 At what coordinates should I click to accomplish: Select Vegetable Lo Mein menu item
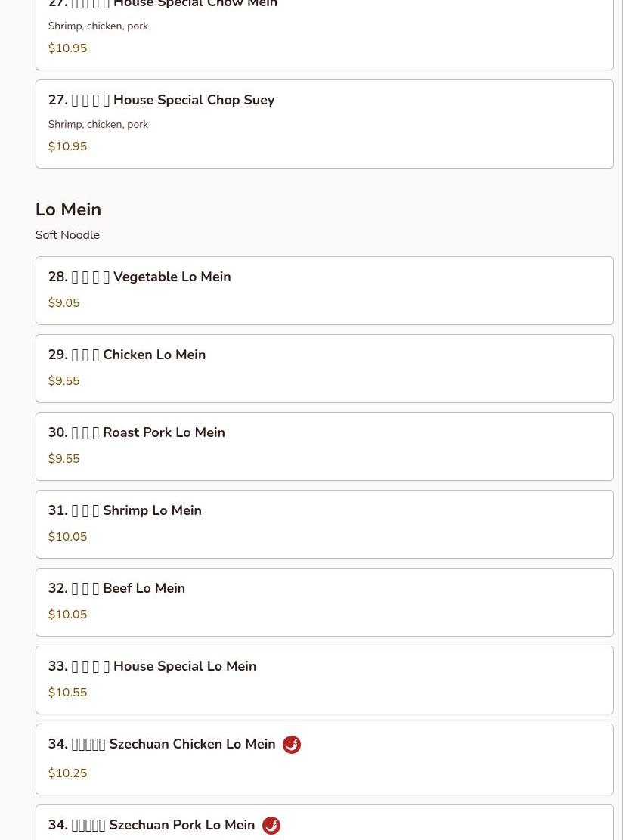(x=324, y=291)
